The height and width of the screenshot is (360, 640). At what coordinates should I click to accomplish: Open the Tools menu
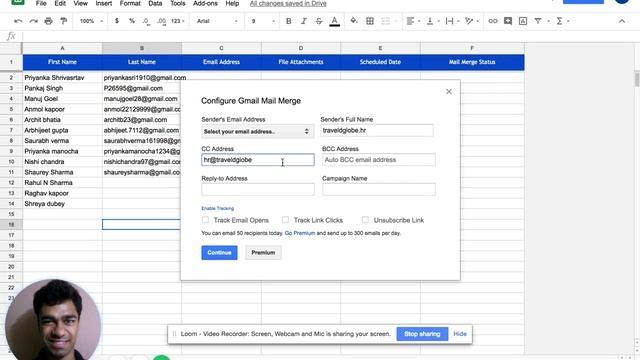(x=178, y=3)
